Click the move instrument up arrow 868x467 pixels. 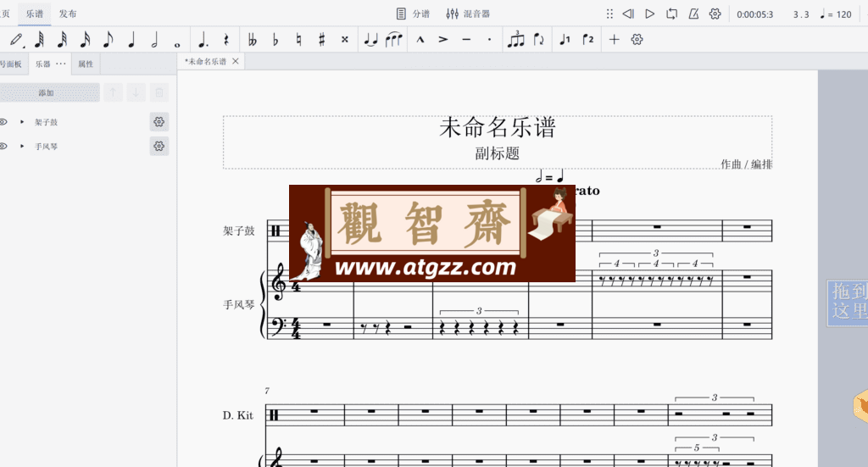coord(113,93)
